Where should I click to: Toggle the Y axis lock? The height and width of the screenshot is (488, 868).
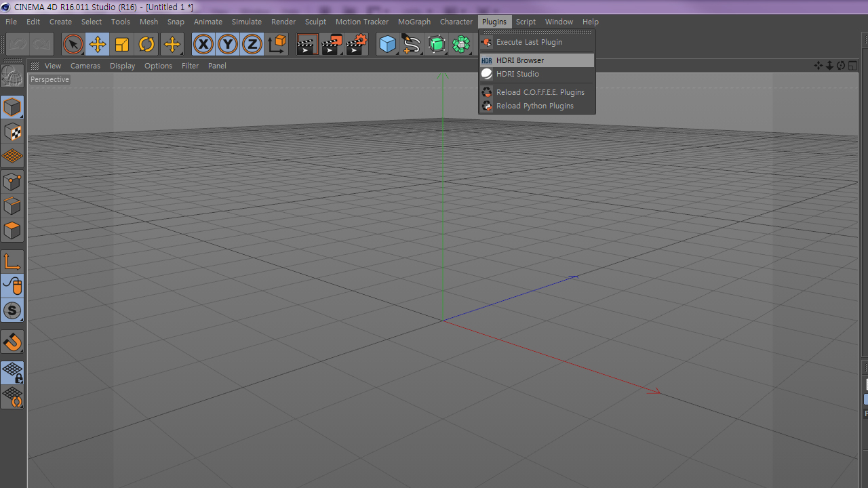228,45
